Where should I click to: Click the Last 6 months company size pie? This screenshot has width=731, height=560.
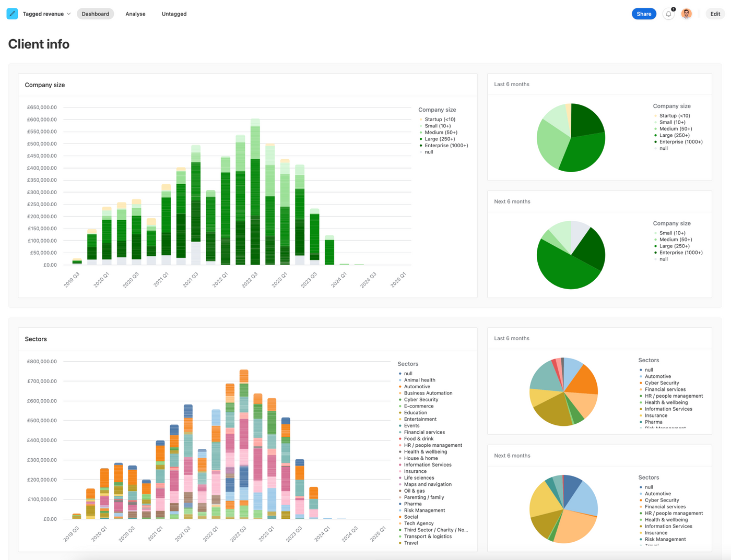point(571,137)
